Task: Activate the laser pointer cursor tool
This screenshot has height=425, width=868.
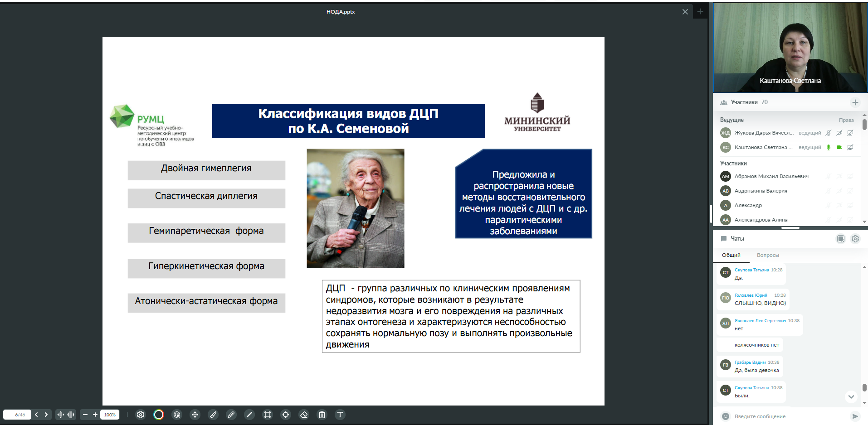Action: (x=177, y=415)
